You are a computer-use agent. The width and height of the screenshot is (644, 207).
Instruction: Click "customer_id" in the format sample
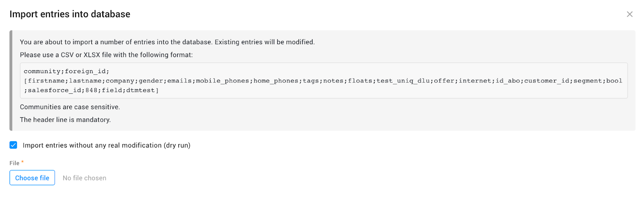547,81
